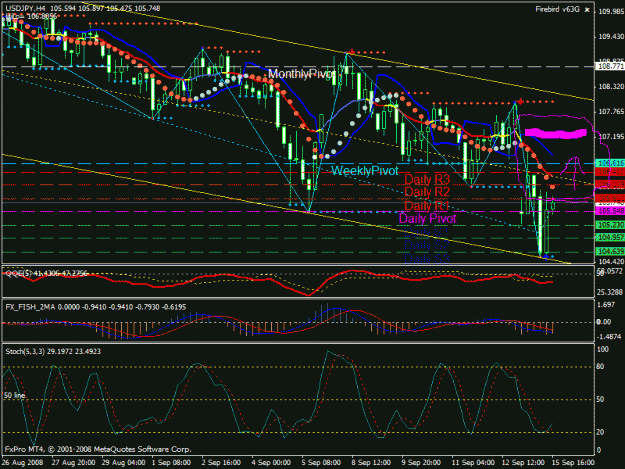
Task: Click the 15 Sep 16:00 time axis label
Action: pyautogui.click(x=573, y=463)
